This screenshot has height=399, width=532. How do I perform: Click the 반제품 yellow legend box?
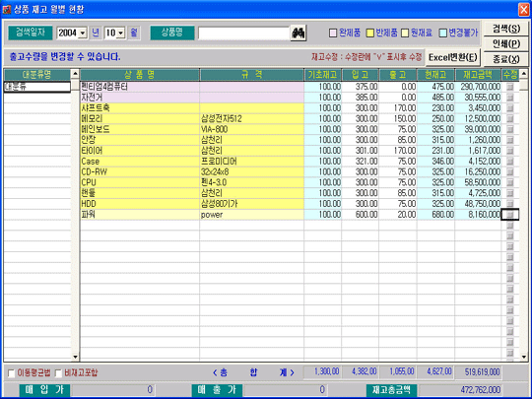(x=369, y=33)
